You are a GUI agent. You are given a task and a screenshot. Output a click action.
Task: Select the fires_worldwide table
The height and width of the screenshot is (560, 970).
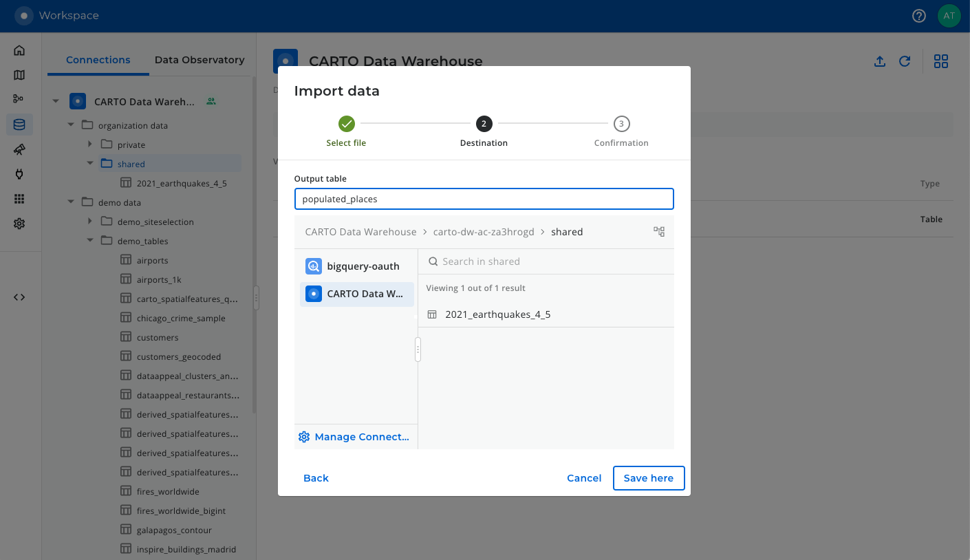click(x=168, y=491)
